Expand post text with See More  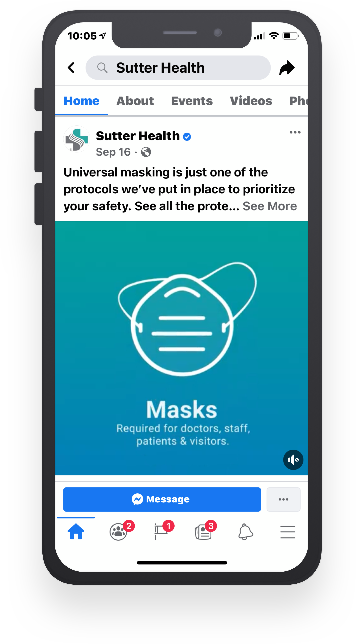coord(270,206)
